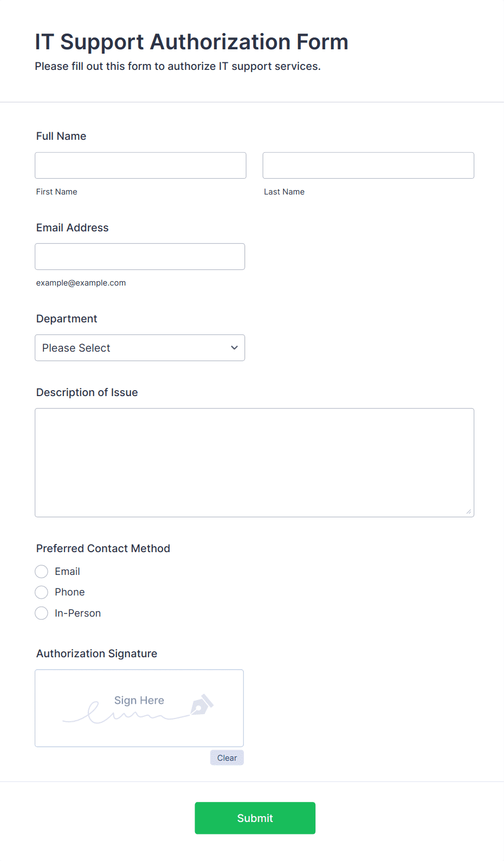Click inside the Description of Issue textarea
Viewport: 504px width, 861px height.
click(x=254, y=462)
